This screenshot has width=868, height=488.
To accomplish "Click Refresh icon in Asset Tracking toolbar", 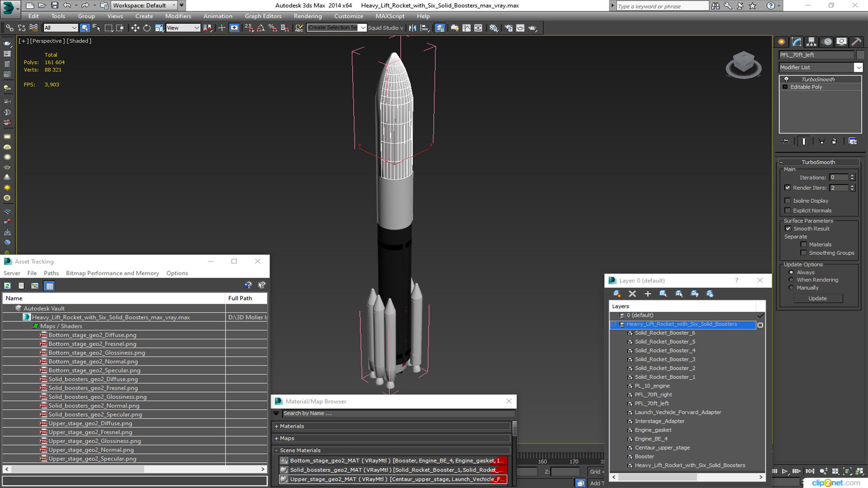I will pyautogui.click(x=7, y=286).
